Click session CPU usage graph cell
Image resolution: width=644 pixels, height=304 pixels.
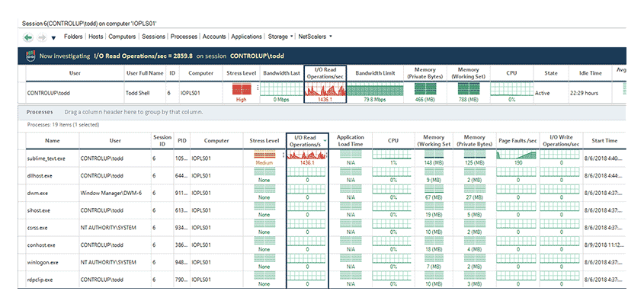point(511,89)
